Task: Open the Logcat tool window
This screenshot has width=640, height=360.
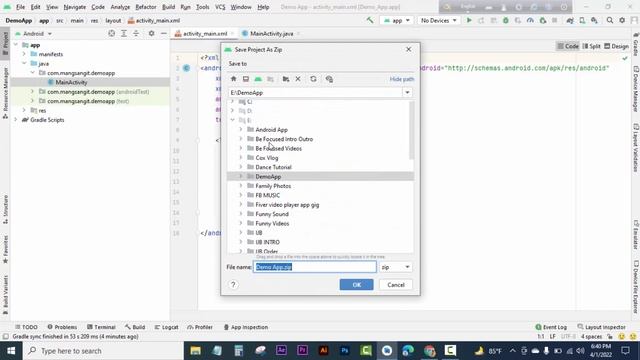Action: point(167,327)
